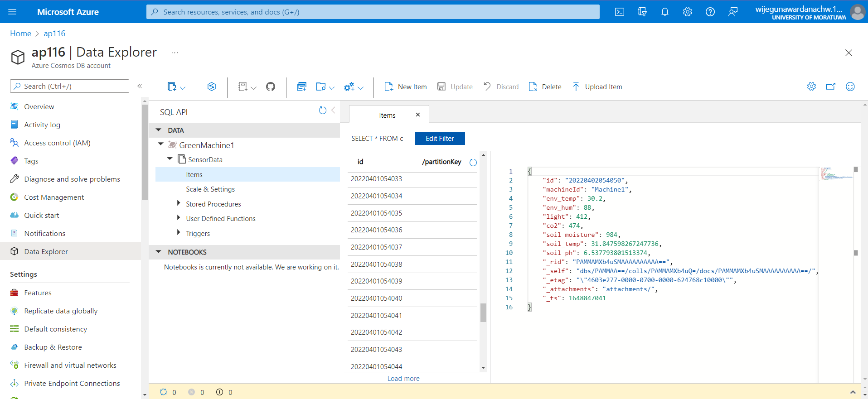Connect to GitHub icon
868x399 pixels.
271,87
